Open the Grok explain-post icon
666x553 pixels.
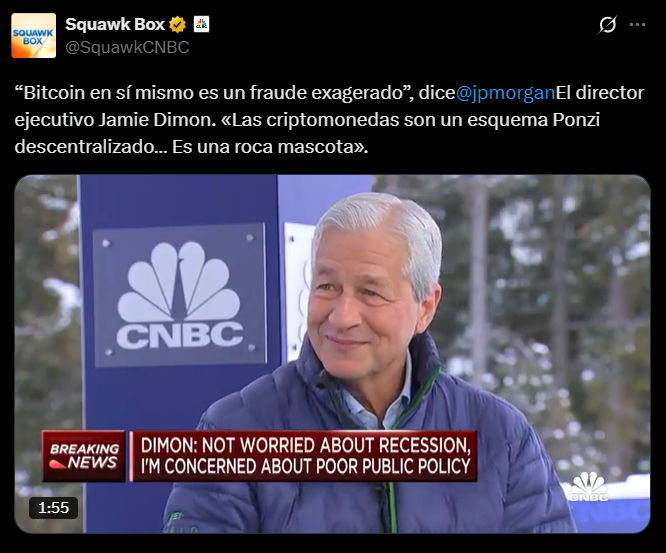click(607, 25)
